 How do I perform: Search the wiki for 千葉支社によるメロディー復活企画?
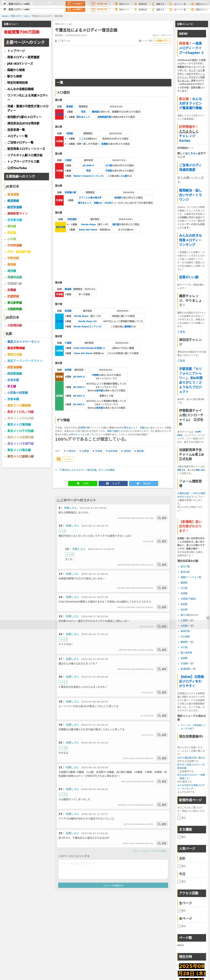point(86,470)
